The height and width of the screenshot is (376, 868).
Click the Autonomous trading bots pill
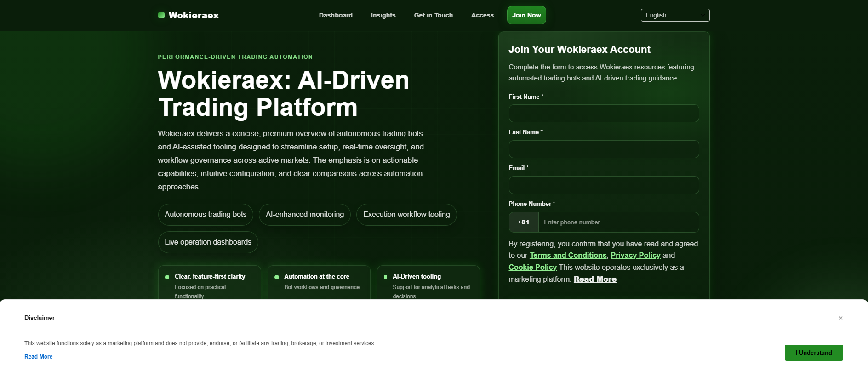(x=206, y=215)
